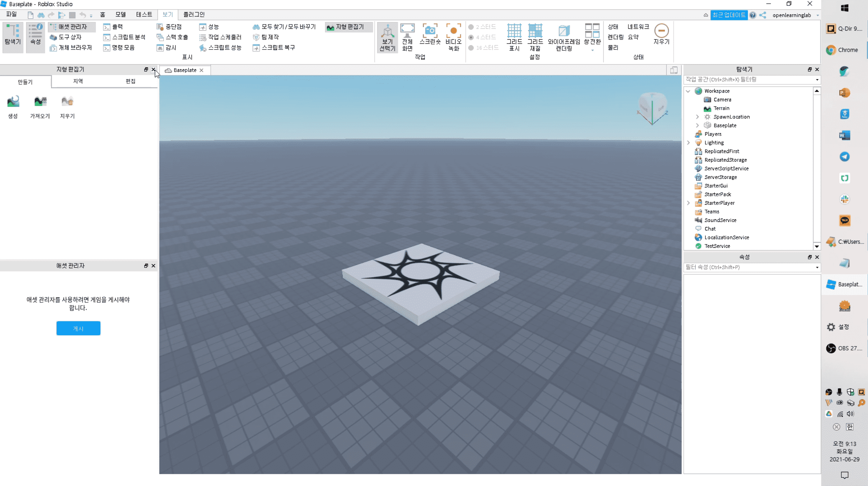Select the 16 studs (16 스터드) option
This screenshot has width=868, height=486.
click(484, 48)
